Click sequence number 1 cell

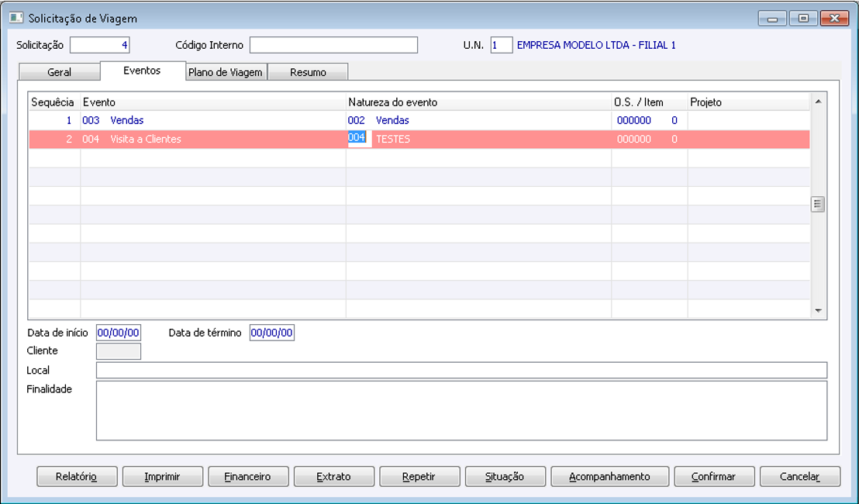click(55, 120)
